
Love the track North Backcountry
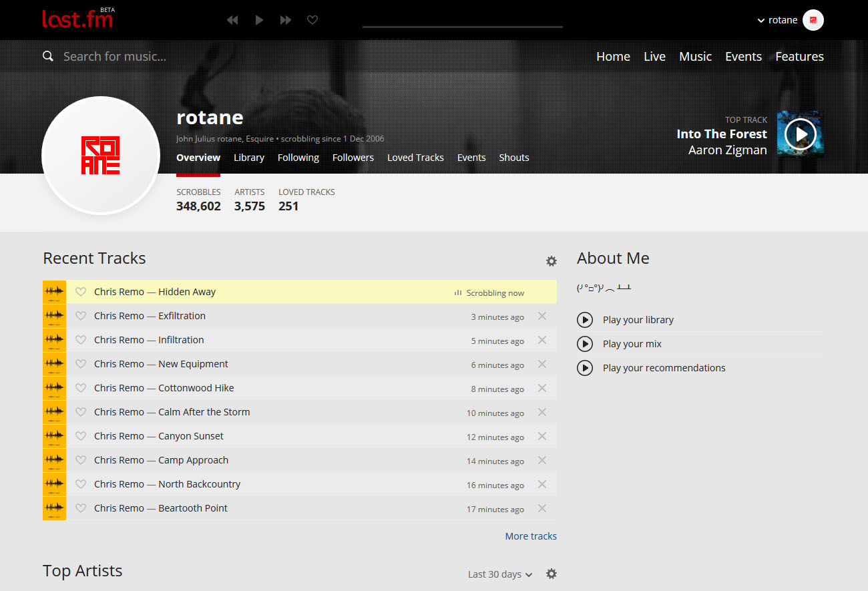point(81,484)
